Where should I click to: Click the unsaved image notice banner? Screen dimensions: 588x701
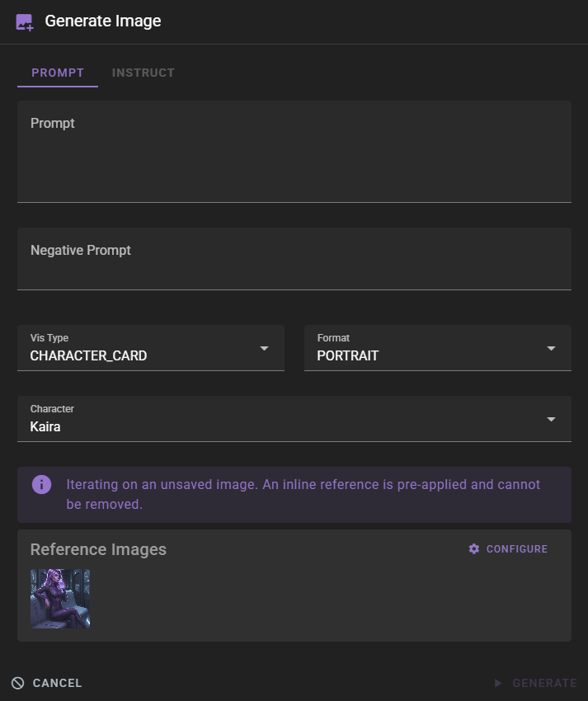[294, 493]
